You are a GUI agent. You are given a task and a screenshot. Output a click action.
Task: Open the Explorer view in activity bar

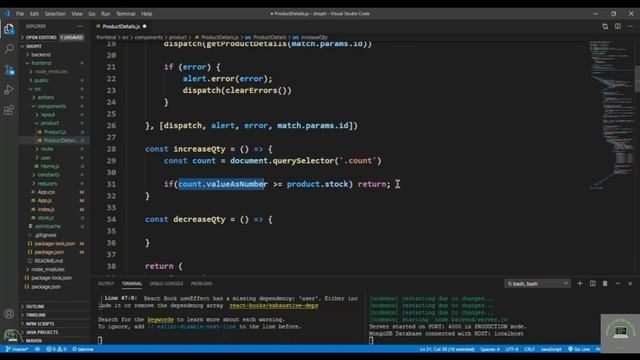click(x=9, y=29)
